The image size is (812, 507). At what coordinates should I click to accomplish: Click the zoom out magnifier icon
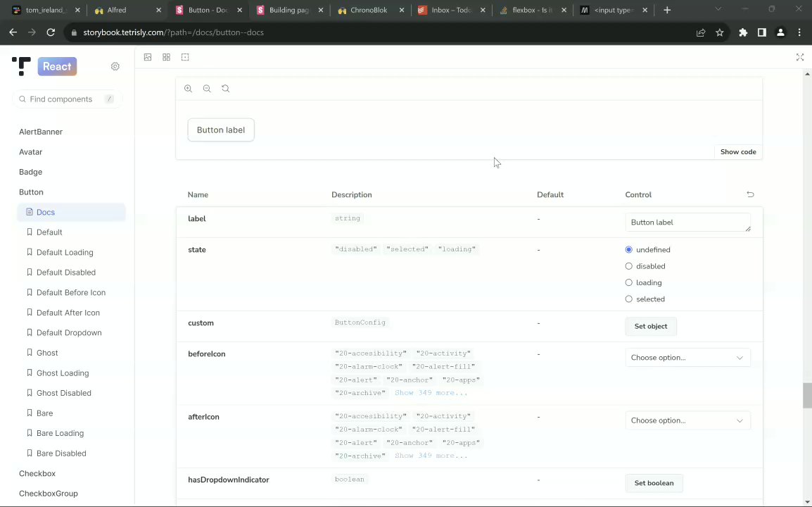click(207, 89)
